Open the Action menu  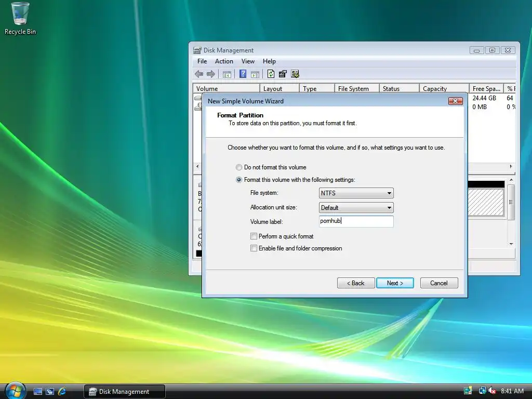(224, 61)
